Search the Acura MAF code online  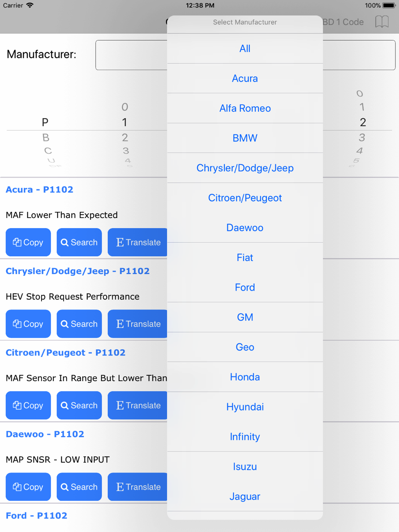[79, 242]
